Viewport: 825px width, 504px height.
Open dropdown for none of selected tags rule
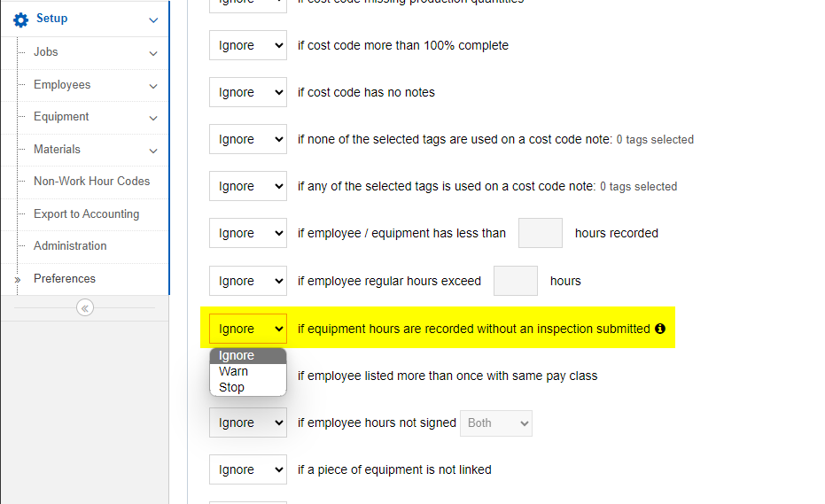tap(248, 139)
